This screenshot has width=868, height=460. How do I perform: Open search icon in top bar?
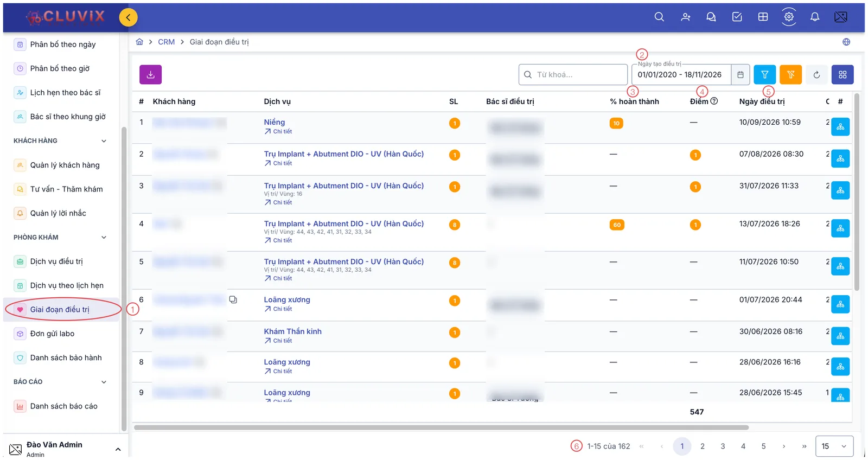[x=659, y=17]
